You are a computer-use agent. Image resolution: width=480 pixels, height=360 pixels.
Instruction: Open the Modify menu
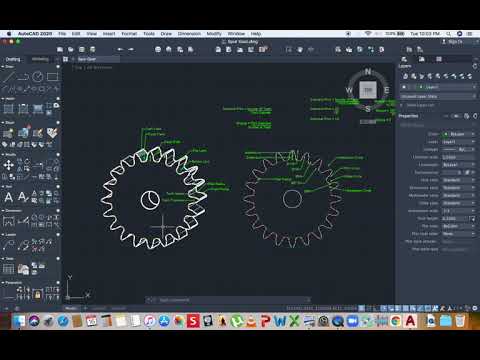point(214,34)
